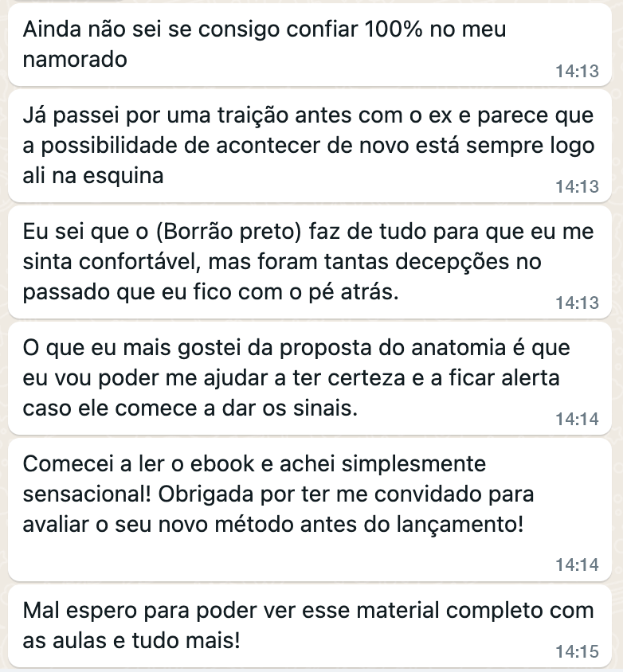Screen dimensions: 623x672
Task: Click the word "namorado" in first bubble
Action: click(75, 59)
